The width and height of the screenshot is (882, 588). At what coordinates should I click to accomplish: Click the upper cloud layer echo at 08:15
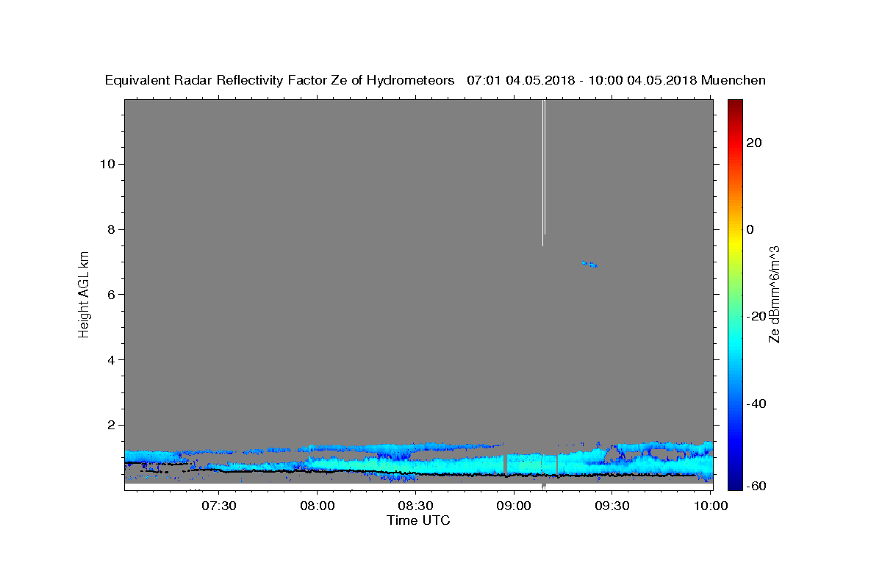point(366,447)
